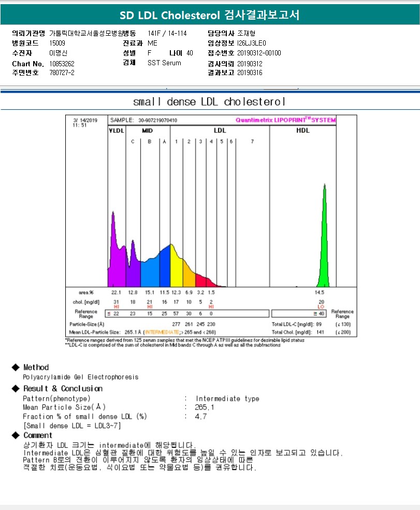Select the MID column header
The width and height of the screenshot is (420, 510).
(x=147, y=131)
